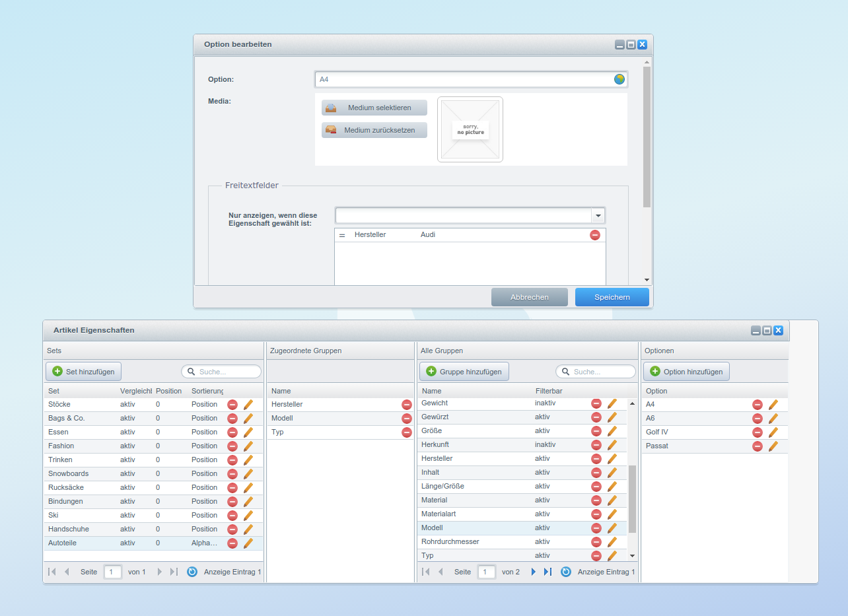Screen dimensions: 848x616
Task: Click Gruppe hinzufügen button
Action: 464,372
